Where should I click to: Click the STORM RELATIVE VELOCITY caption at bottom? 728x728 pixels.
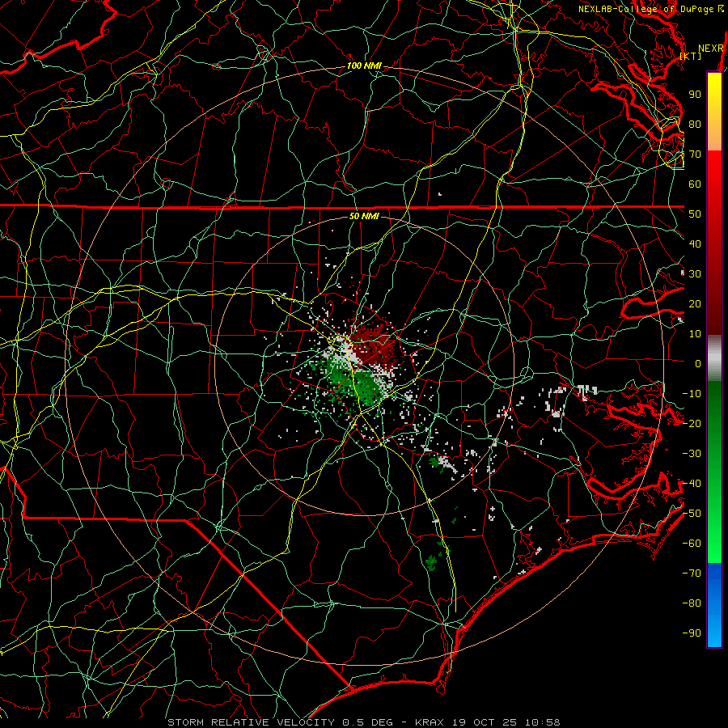click(x=251, y=722)
